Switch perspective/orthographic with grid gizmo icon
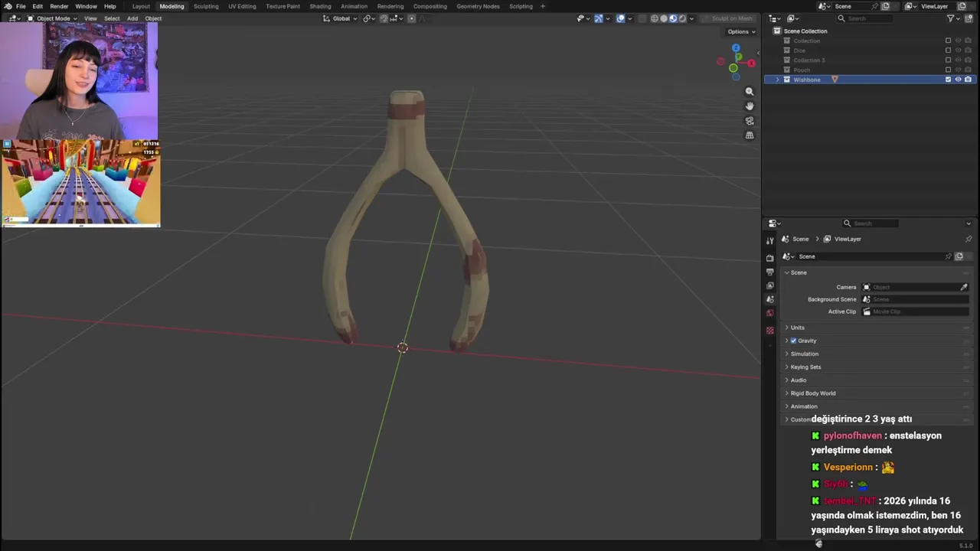This screenshot has height=551, width=980. point(750,135)
